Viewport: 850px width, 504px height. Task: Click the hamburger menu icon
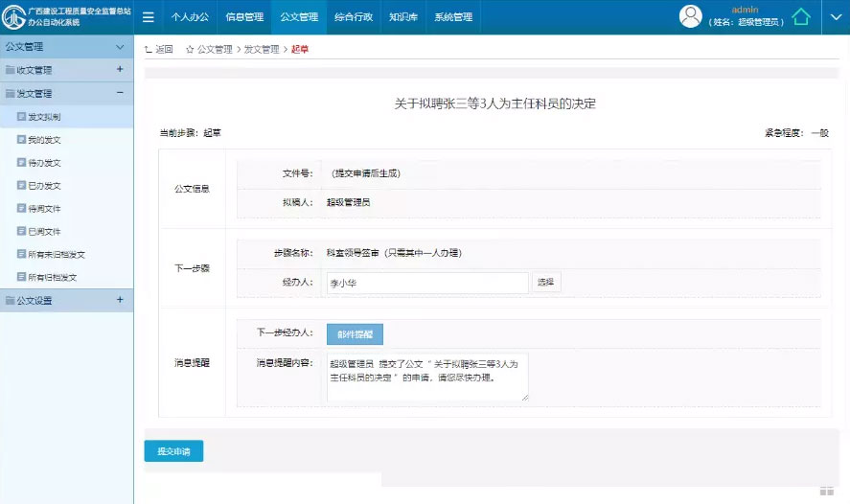pyautogui.click(x=149, y=17)
